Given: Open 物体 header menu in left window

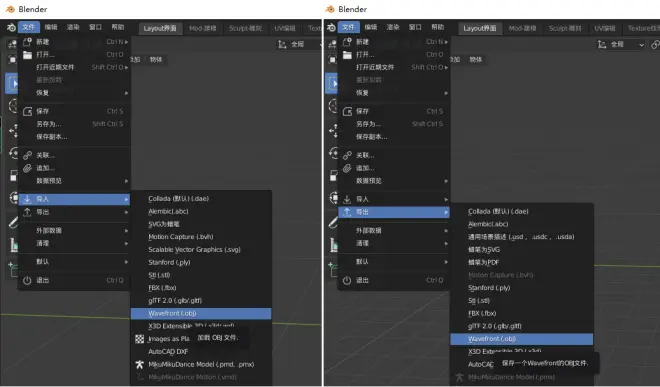Looking at the screenshot, I should [x=156, y=59].
